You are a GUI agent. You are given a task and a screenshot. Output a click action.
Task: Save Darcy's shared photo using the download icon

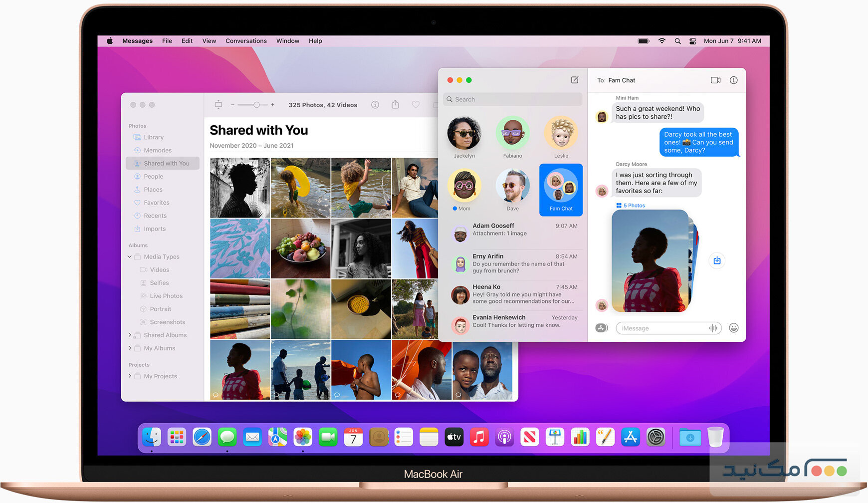click(x=717, y=260)
